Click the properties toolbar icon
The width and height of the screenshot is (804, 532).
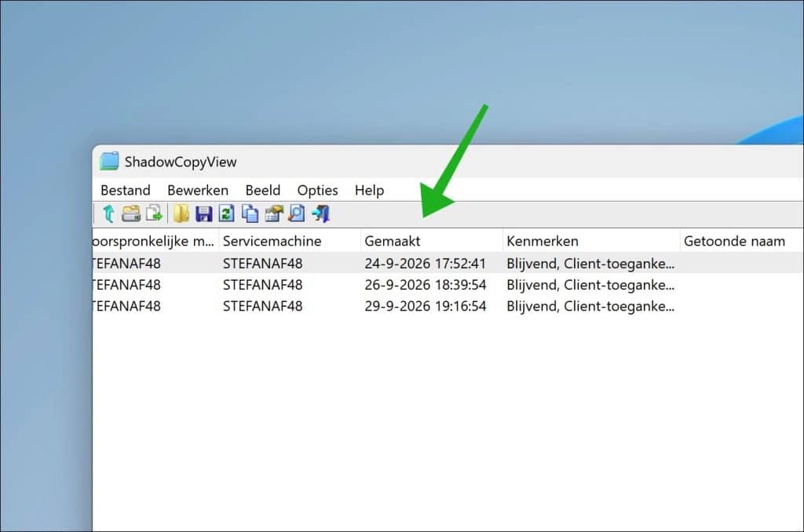273,213
